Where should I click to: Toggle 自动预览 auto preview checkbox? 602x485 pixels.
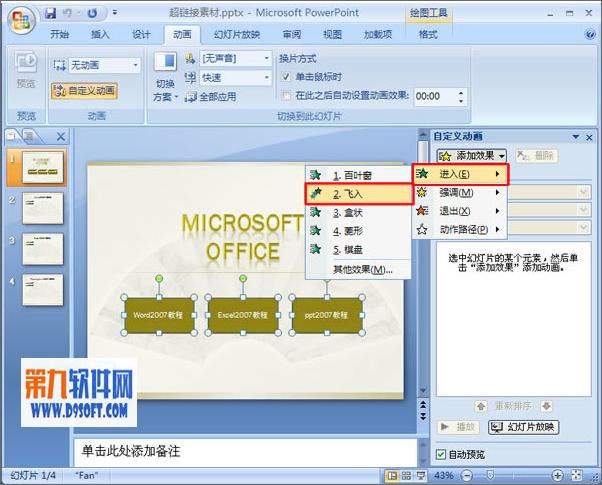441,454
